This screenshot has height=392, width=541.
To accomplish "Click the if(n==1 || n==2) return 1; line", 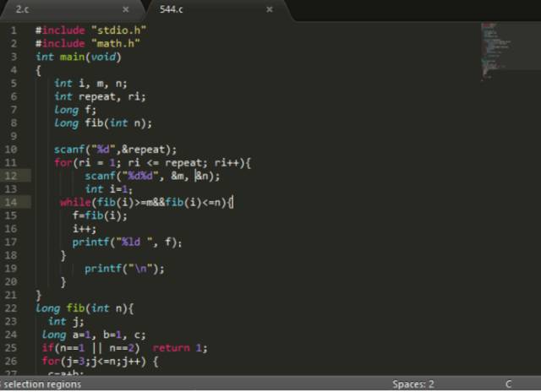I will [124, 347].
